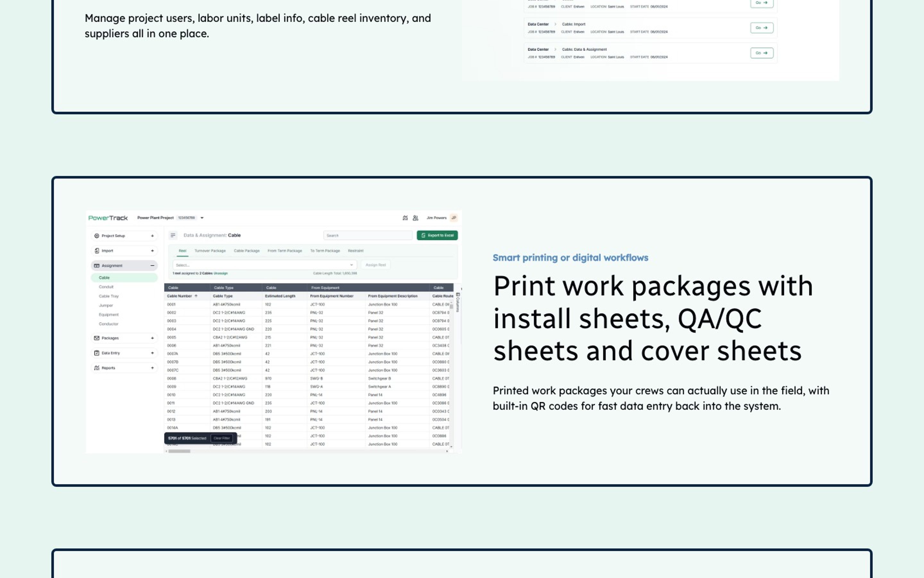Collapse the Assignment section minus sign
The image size is (924, 578).
pos(152,266)
